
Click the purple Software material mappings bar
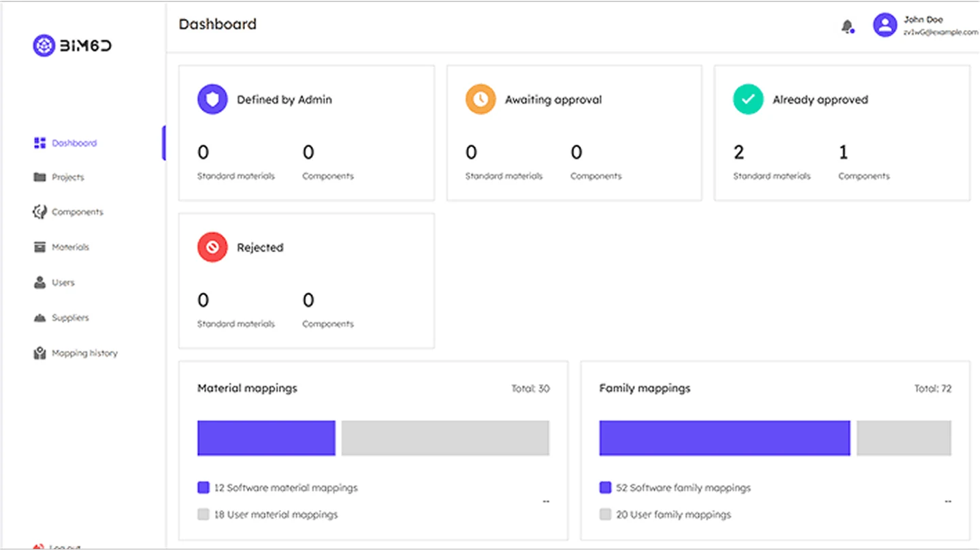point(266,438)
